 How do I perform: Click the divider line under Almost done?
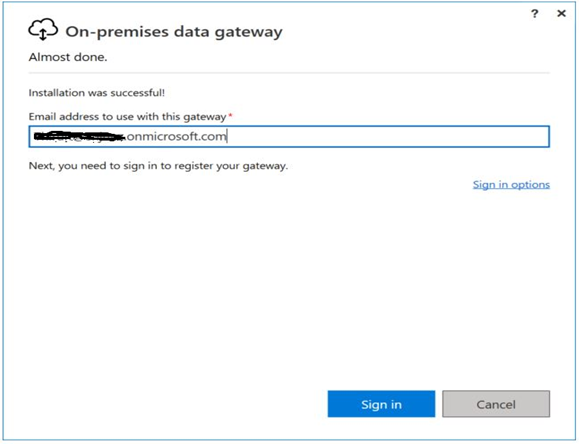pos(289,73)
